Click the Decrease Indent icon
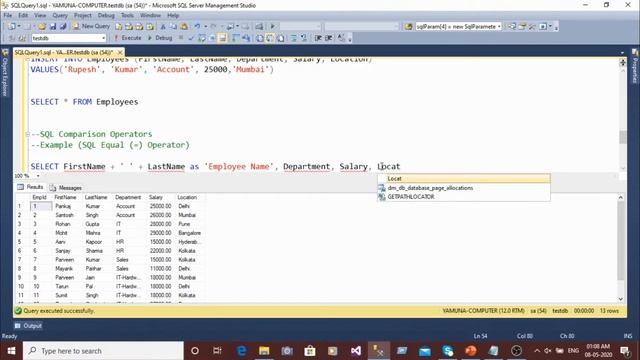 point(318,38)
